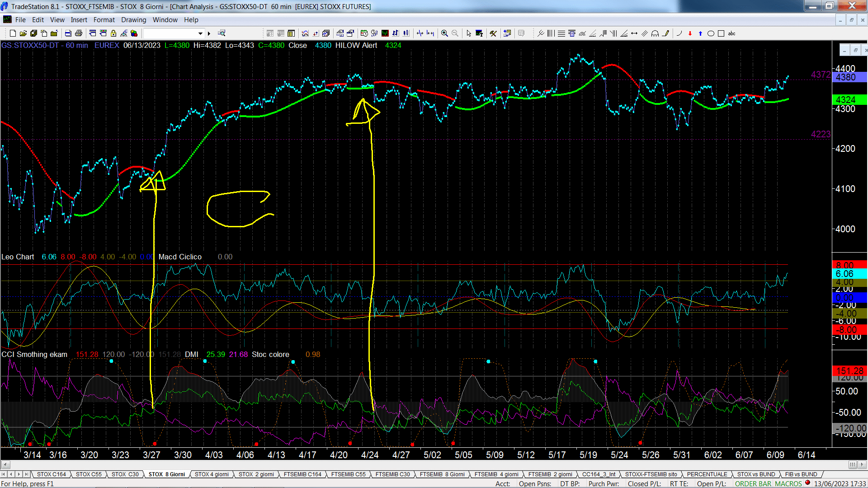Click the Macd Ciclico indicator label
The width and height of the screenshot is (868, 488).
click(180, 257)
